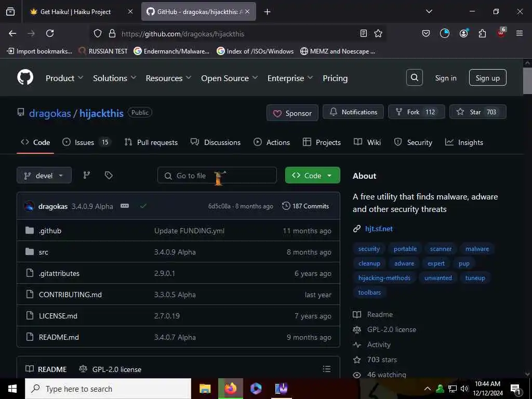Toggle reader view icon in address bar
532x399 pixels.
click(363, 33)
